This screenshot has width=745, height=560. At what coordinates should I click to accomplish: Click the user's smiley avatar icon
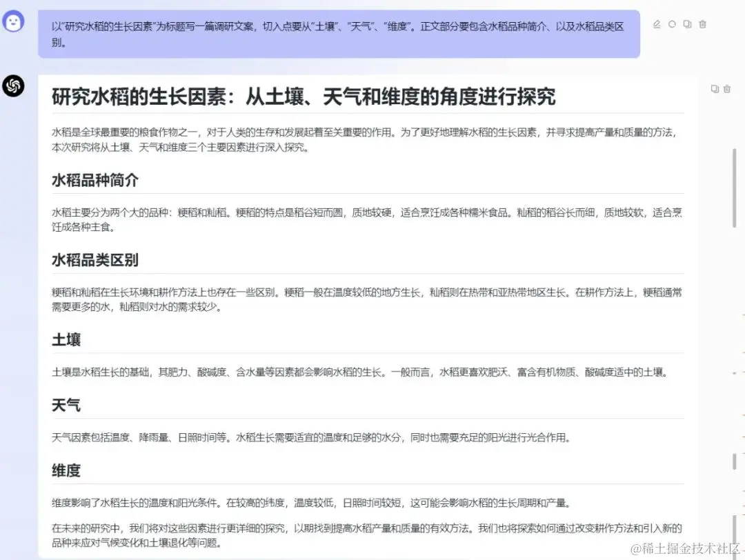tap(14, 23)
